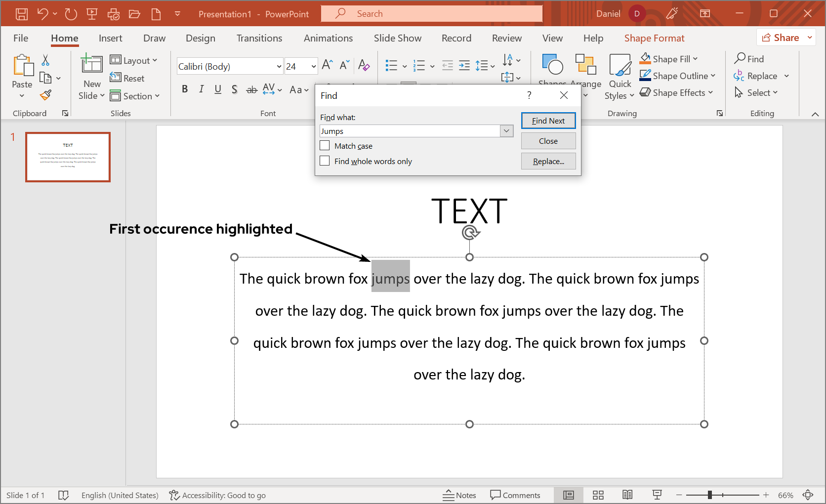Switch to the Transitions tab
826x504 pixels.
259,38
